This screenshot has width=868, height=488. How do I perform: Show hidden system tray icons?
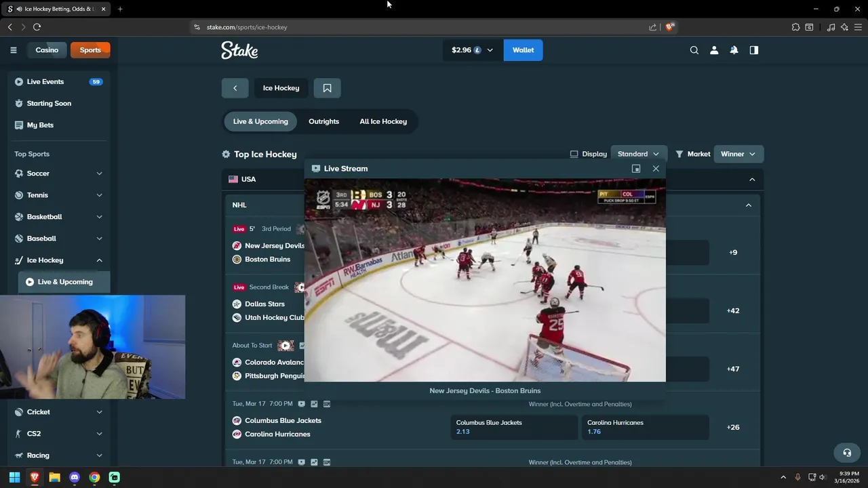(x=783, y=477)
